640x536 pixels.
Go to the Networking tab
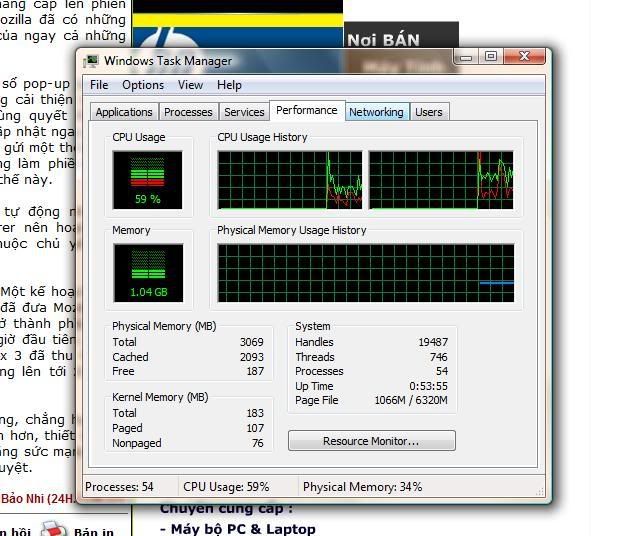[376, 112]
